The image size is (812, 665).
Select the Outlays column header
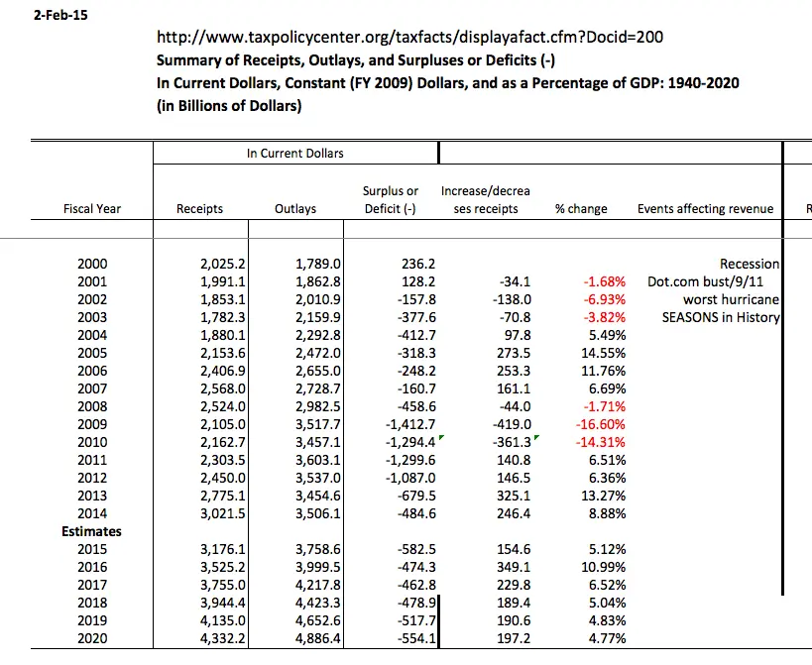296,209
